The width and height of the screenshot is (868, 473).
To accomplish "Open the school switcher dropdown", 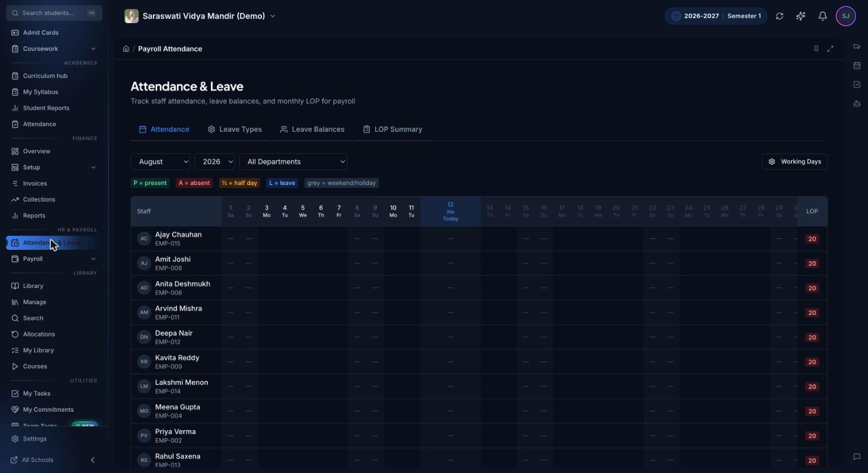I will pyautogui.click(x=200, y=16).
